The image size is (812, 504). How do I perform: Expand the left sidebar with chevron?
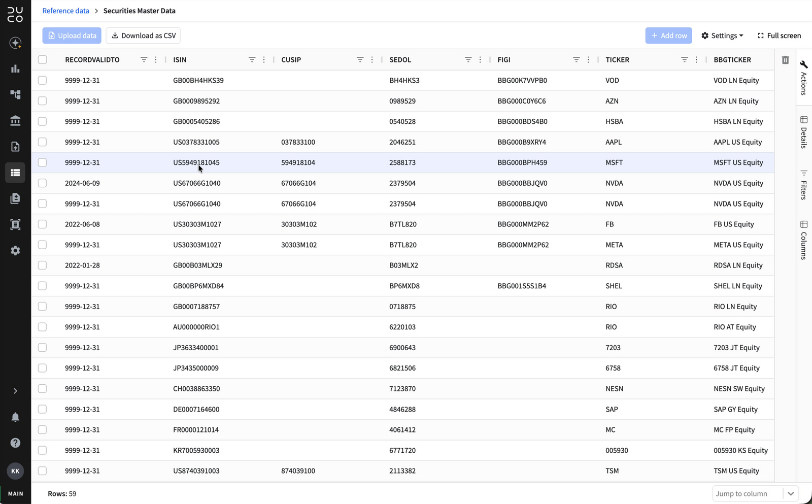(15, 391)
